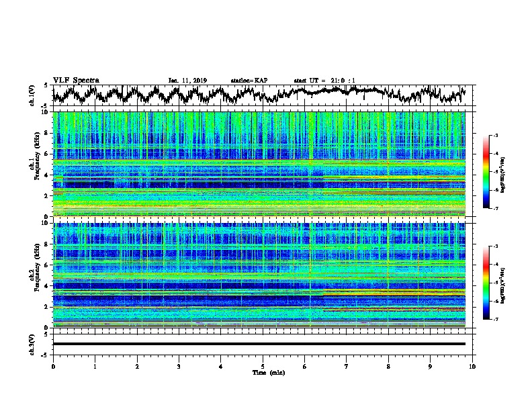Click the ch.1 color scale bar
Screen dimensions: 532x411
click(x=486, y=172)
